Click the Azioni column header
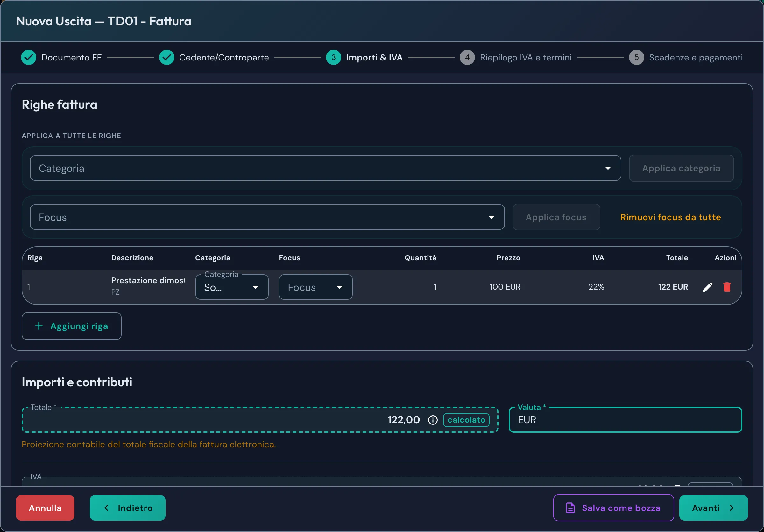Screen dimensions: 764x532 tap(725, 258)
